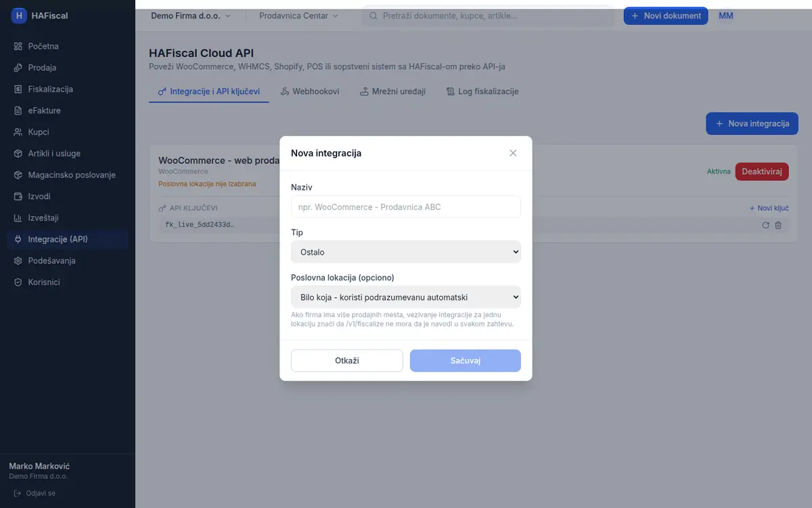812x508 pixels.
Task: Click the Korisnici shield icon
Action: point(18,282)
